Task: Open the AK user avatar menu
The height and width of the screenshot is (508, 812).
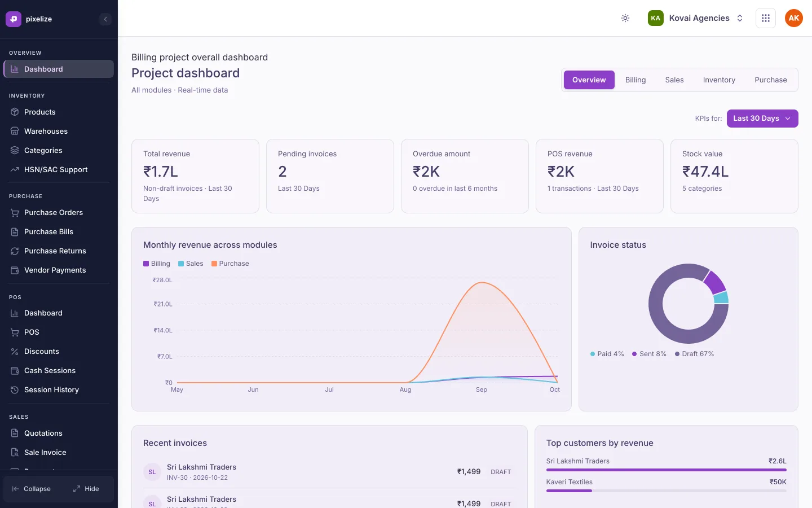Action: point(793,18)
